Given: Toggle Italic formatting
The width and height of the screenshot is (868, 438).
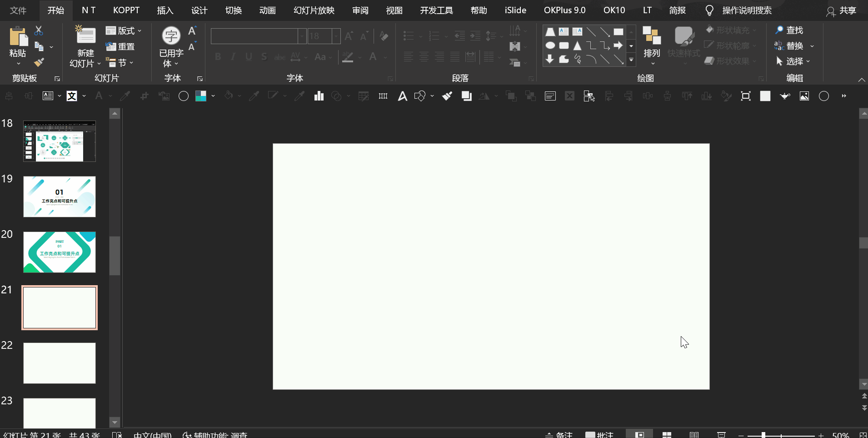Looking at the screenshot, I should pos(233,57).
